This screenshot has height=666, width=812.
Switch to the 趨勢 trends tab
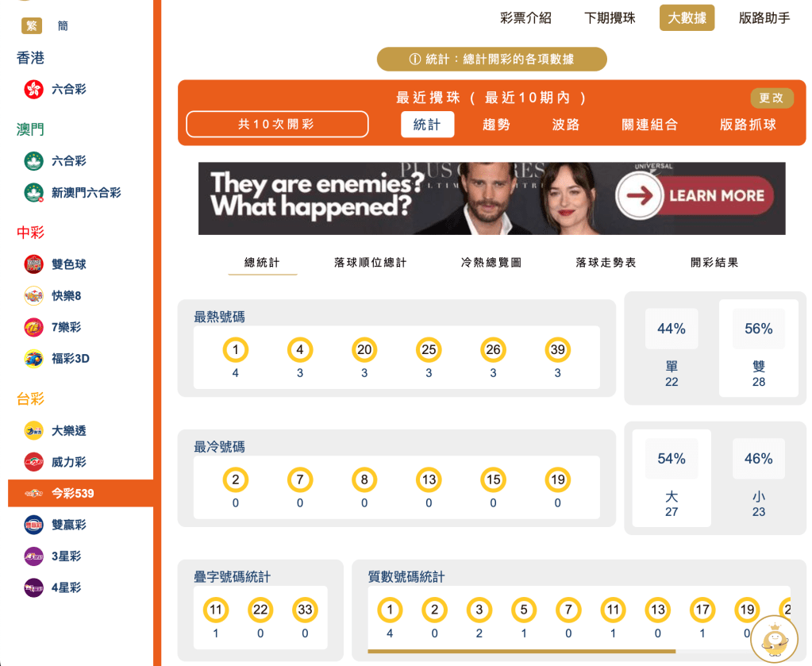point(496,125)
